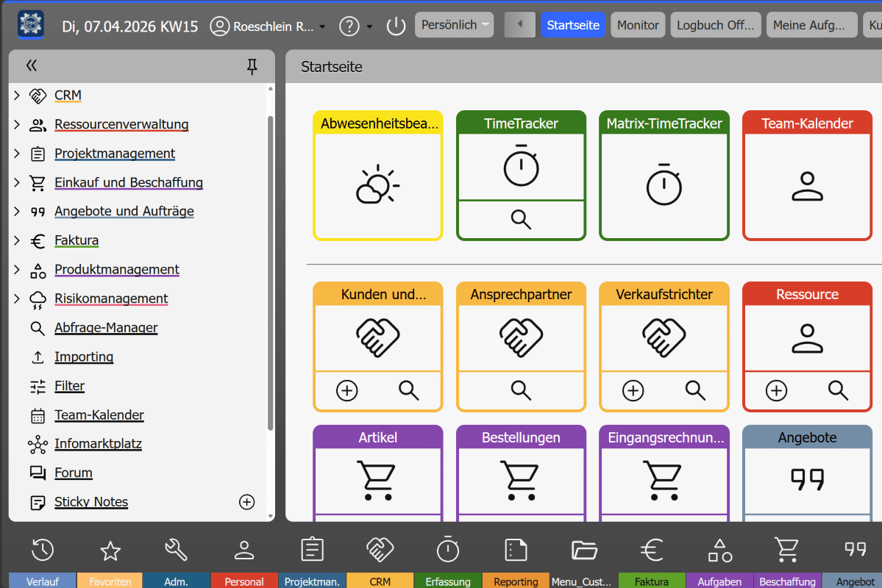Open the Abfrage-Manager link
The image size is (882, 588).
[x=105, y=327]
